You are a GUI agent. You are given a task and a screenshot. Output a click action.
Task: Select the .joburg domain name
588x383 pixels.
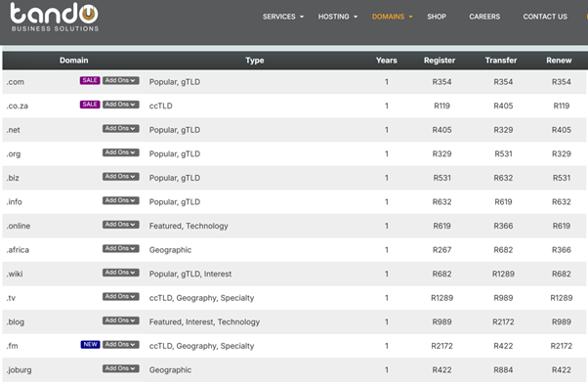click(x=20, y=370)
